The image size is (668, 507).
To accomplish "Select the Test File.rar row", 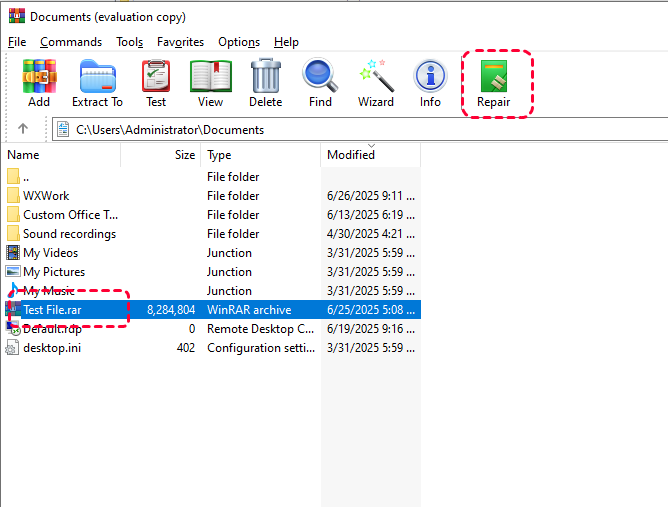I will [211, 309].
